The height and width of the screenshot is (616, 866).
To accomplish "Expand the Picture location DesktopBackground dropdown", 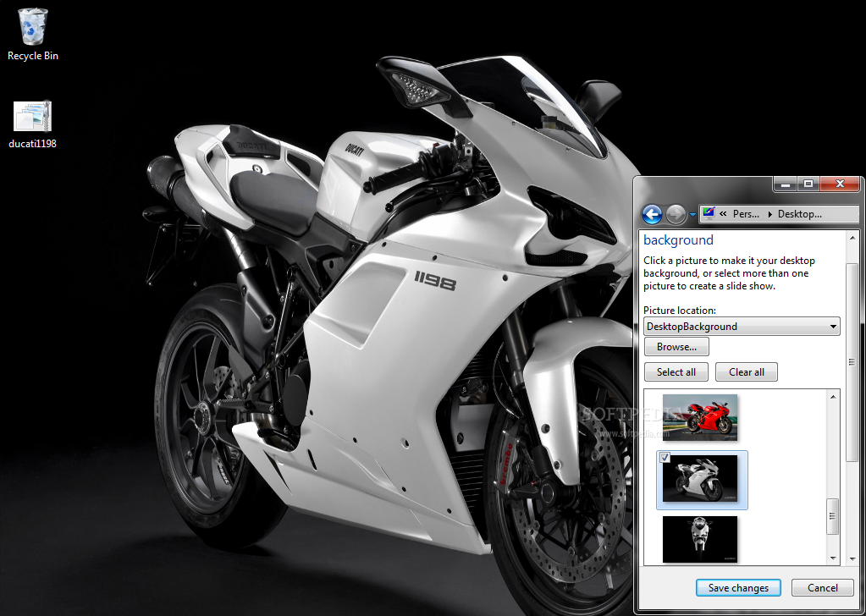I will point(742,327).
